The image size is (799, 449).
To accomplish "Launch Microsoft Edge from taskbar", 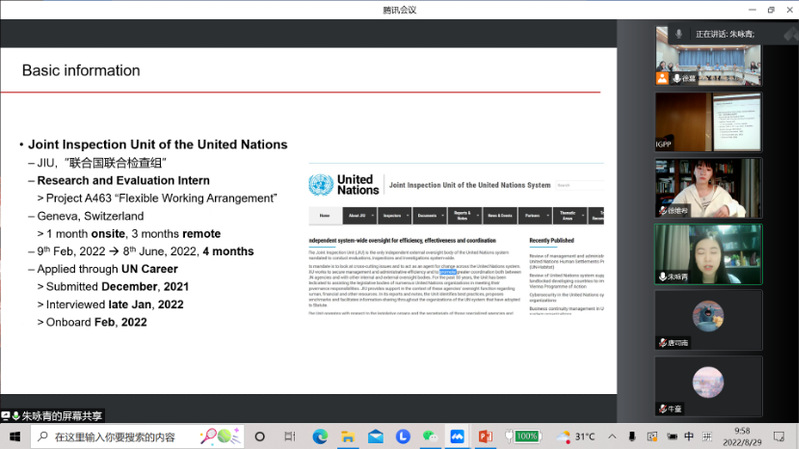I will coord(320,437).
